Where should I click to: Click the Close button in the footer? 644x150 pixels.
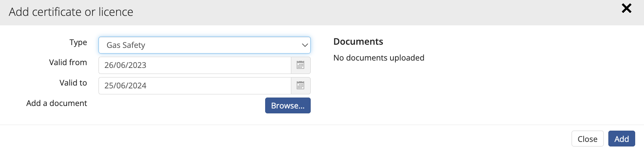(x=588, y=139)
